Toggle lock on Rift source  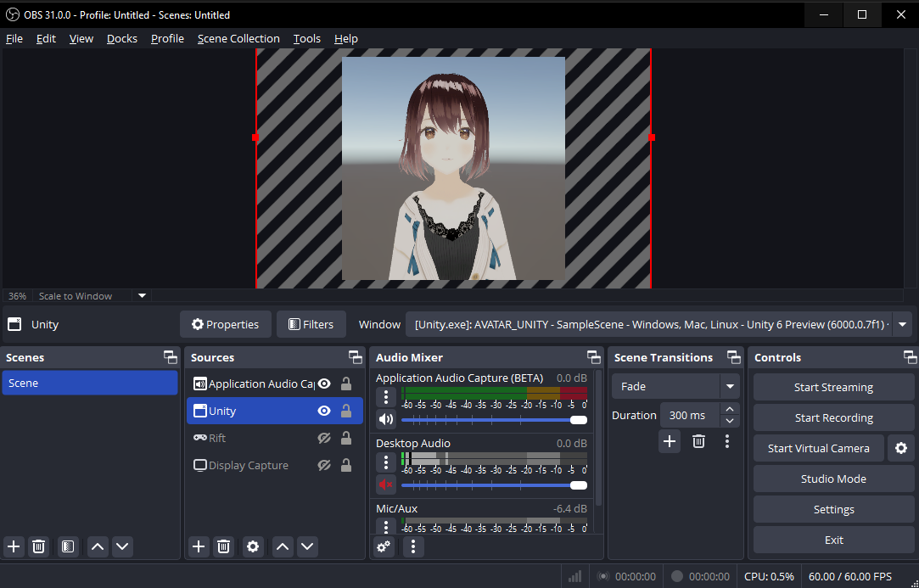pyautogui.click(x=346, y=438)
